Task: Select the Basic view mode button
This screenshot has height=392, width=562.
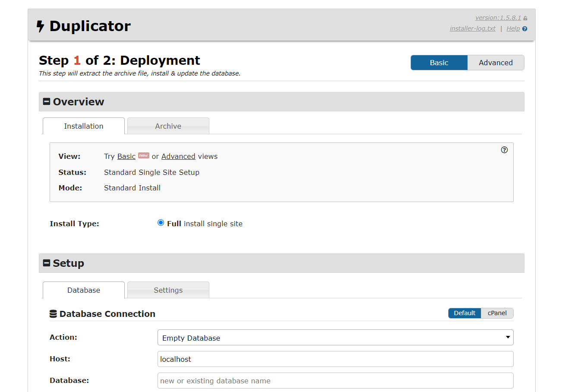Action: tap(439, 63)
